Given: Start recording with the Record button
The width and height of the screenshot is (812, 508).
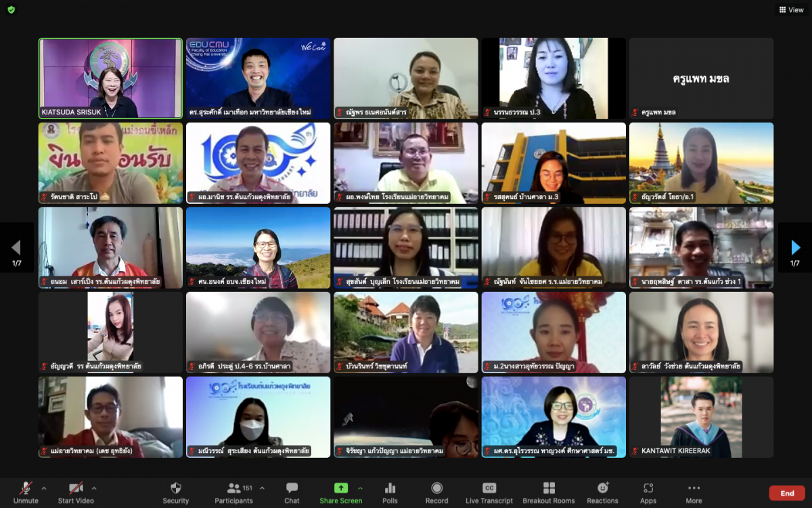Looking at the screenshot, I should [436, 492].
